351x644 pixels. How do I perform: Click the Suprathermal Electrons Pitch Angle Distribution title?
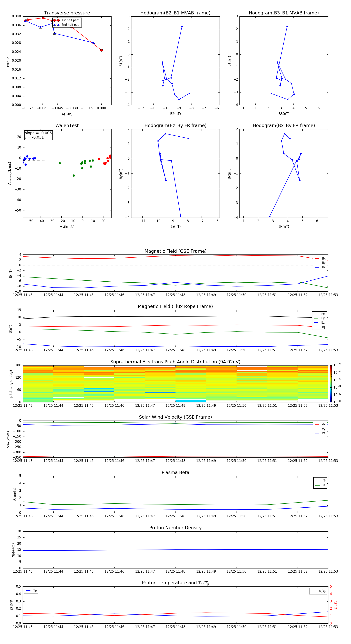coord(175,362)
